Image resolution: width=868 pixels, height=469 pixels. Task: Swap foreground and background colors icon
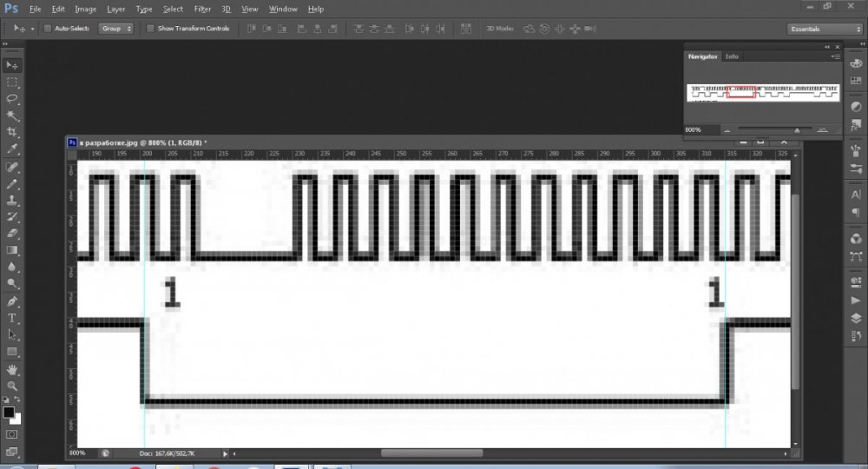pyautogui.click(x=17, y=400)
